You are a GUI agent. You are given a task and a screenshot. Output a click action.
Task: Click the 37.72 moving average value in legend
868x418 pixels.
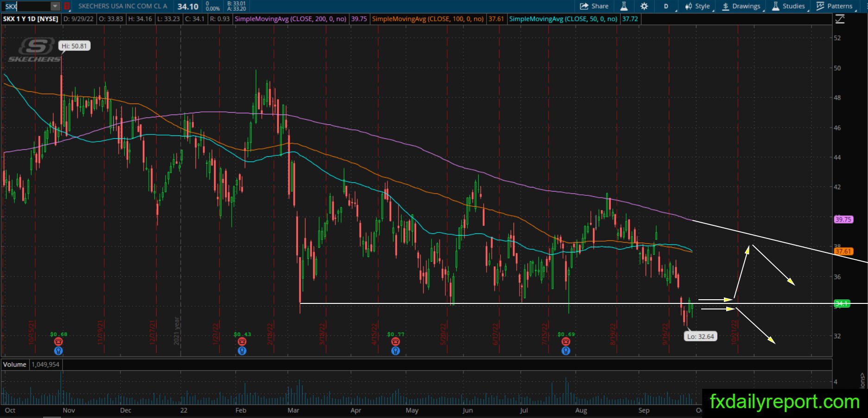pos(630,19)
